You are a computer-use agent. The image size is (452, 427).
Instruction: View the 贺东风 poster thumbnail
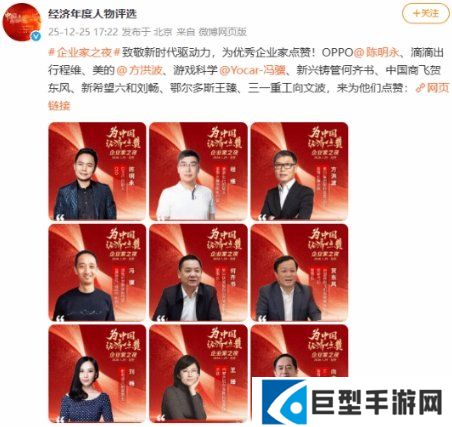point(299,273)
